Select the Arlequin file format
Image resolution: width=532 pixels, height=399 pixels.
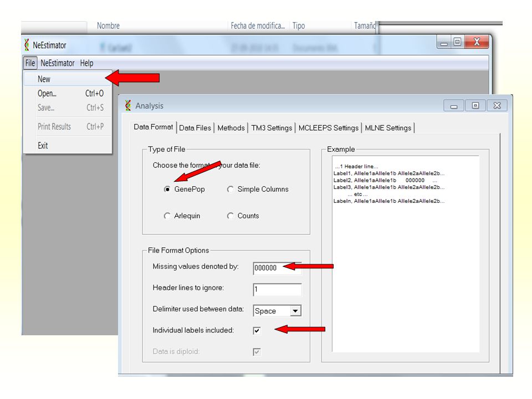(x=167, y=216)
